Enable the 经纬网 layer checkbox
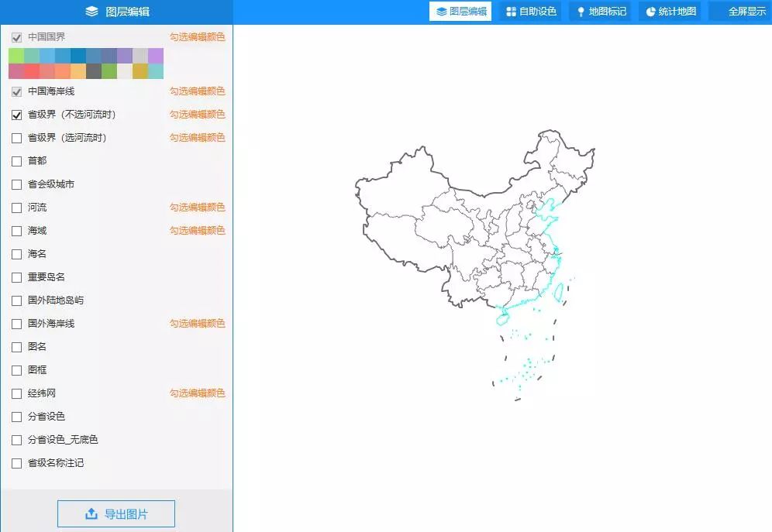 click(17, 393)
